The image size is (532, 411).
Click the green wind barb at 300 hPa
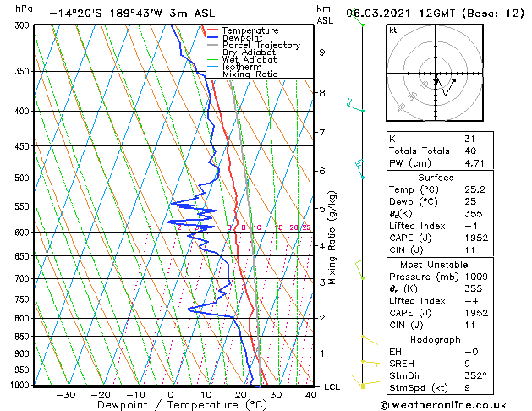[x=358, y=17]
